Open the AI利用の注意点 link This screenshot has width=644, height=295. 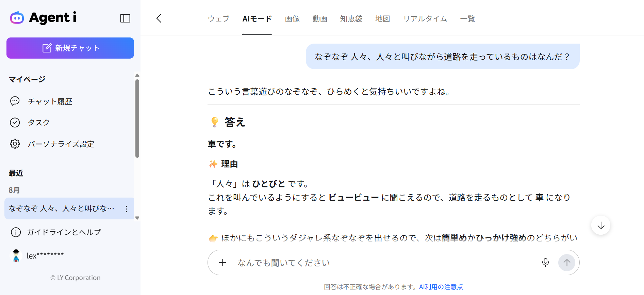pos(441,287)
